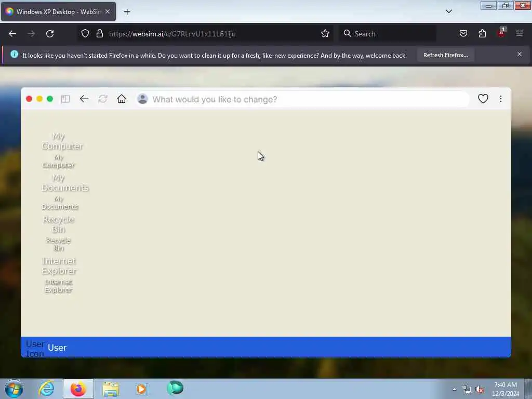Open Windows Media Player from taskbar
Image resolution: width=532 pixels, height=399 pixels.
[142, 389]
